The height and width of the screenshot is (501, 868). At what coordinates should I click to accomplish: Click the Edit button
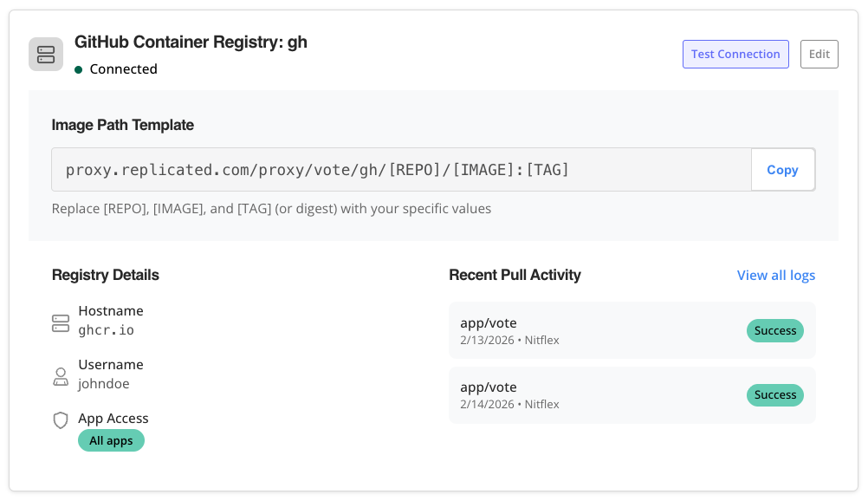pos(819,54)
